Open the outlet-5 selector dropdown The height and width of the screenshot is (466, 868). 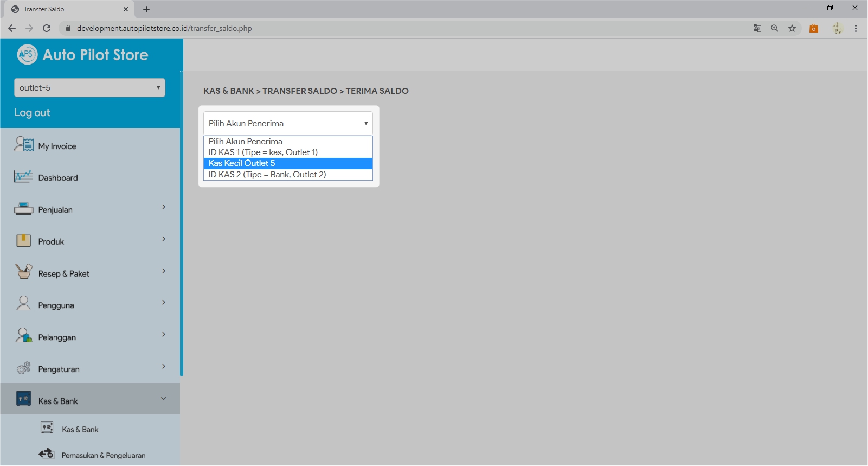click(89, 88)
